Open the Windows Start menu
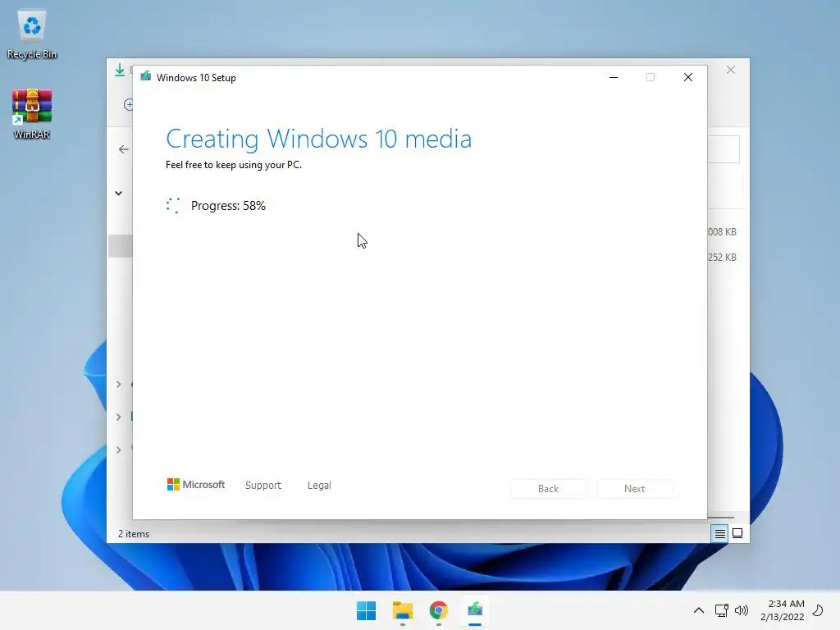The height and width of the screenshot is (630, 840). tap(367, 610)
